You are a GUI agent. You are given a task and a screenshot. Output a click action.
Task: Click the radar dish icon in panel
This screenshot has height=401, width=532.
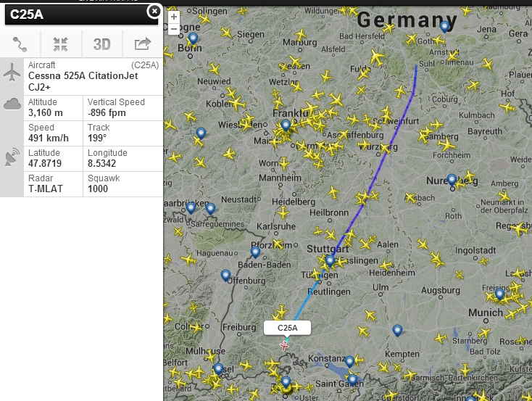pyautogui.click(x=12, y=156)
